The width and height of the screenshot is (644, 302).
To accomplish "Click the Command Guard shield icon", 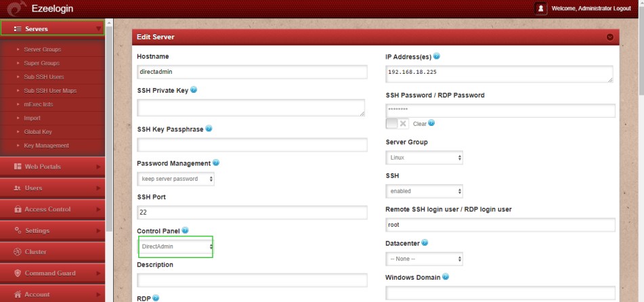I will tap(18, 273).
